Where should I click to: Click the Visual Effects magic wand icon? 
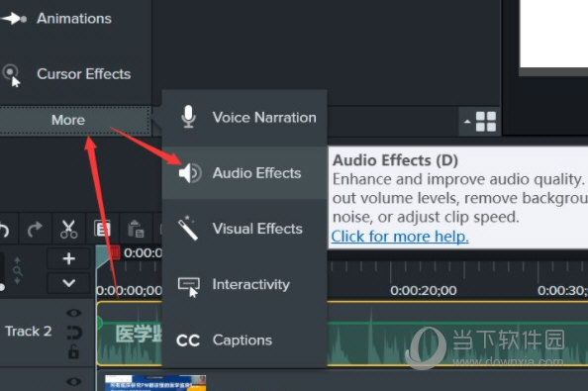(x=188, y=228)
